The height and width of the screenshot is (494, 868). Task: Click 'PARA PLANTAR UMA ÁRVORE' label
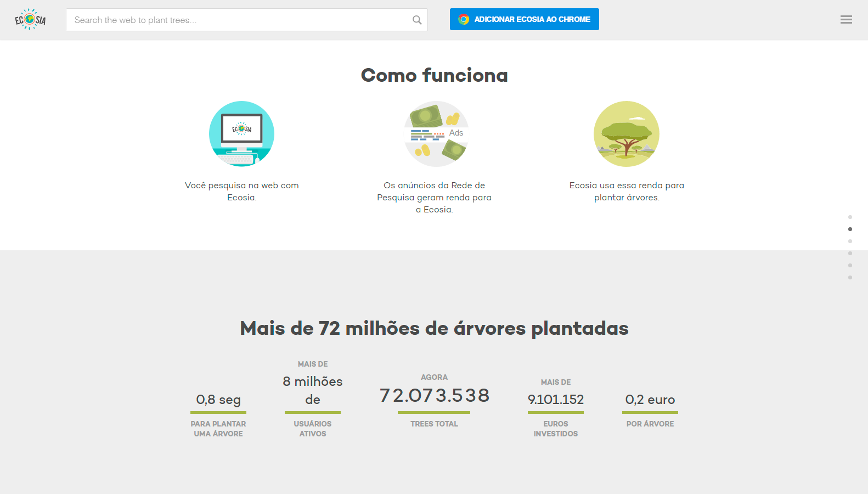(x=218, y=429)
